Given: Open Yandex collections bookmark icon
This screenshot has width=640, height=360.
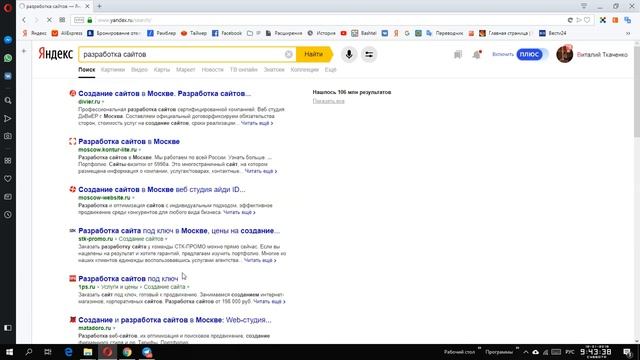Looking at the screenshot, I should click(458, 54).
